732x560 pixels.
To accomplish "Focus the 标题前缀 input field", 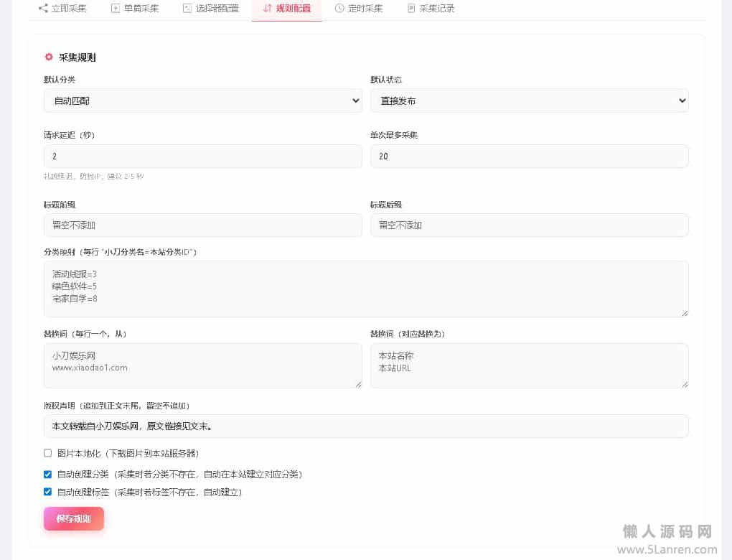I will click(x=203, y=225).
